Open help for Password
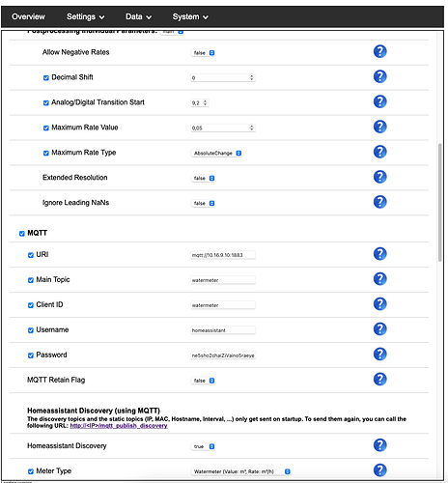The width and height of the screenshot is (448, 483). pos(379,355)
